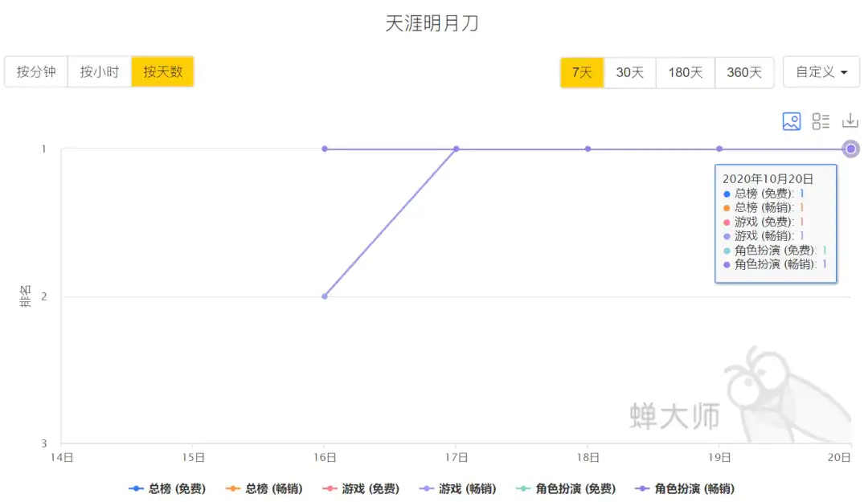Switch to data list view icon

pos(821,121)
